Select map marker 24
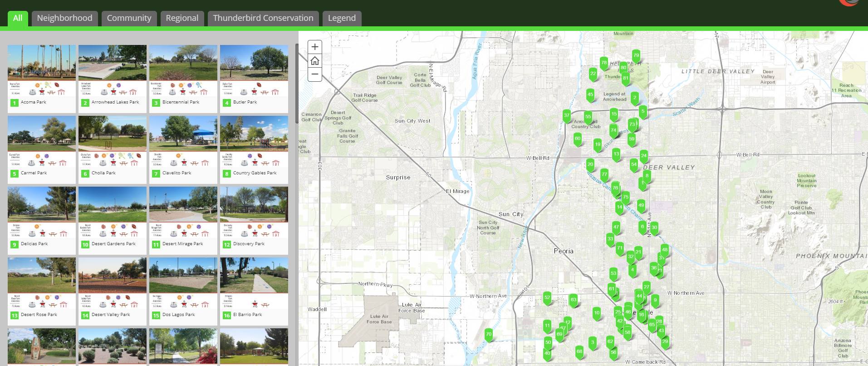The height and width of the screenshot is (366, 868). point(644,156)
